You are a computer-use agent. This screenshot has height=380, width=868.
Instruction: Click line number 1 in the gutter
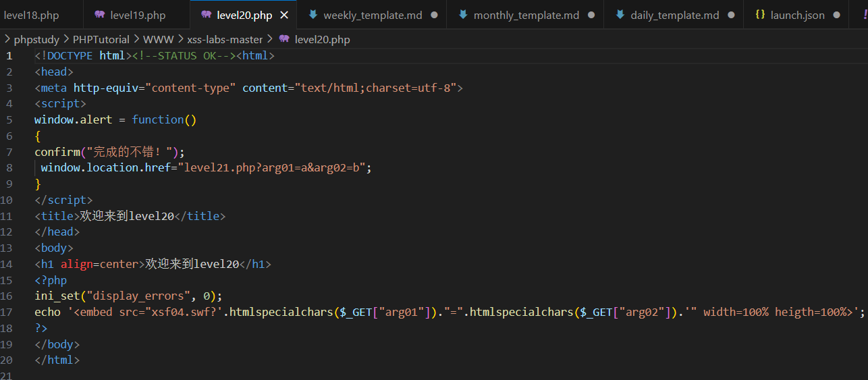click(9, 55)
